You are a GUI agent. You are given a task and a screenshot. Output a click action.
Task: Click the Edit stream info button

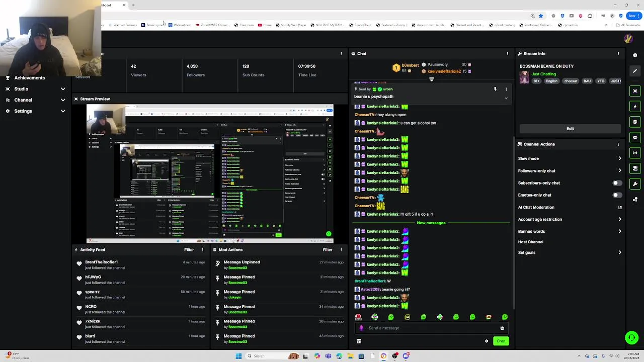[x=570, y=129]
